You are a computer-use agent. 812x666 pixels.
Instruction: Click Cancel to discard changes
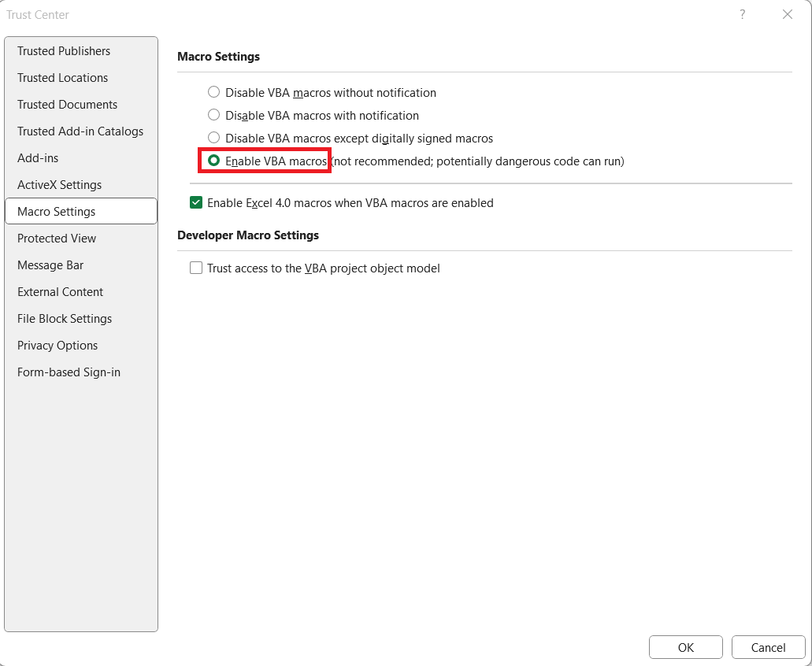(x=768, y=647)
